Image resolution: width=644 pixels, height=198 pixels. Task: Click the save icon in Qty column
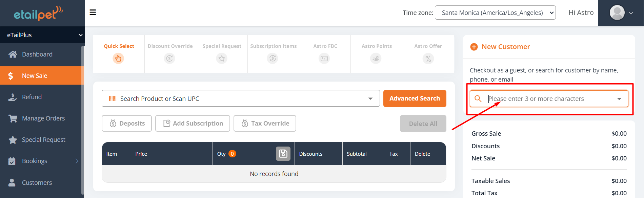pos(283,154)
